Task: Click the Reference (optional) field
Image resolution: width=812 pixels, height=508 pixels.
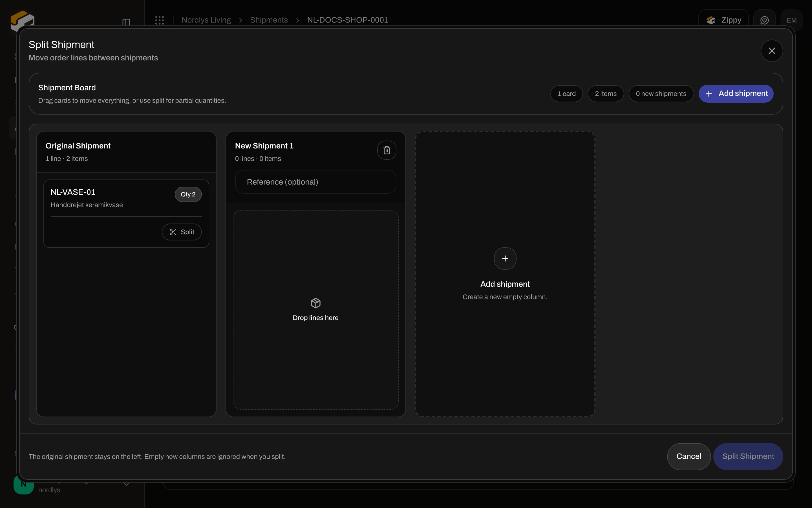Action: 315,182
